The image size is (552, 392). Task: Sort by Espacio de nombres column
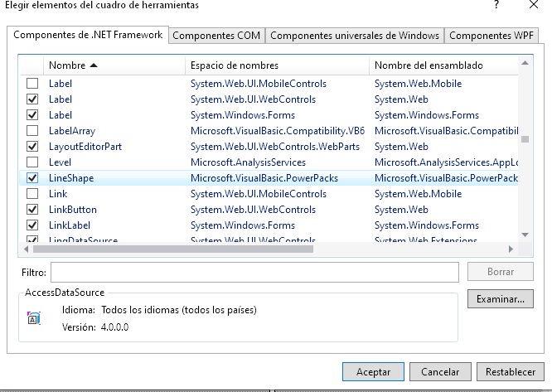click(x=277, y=65)
